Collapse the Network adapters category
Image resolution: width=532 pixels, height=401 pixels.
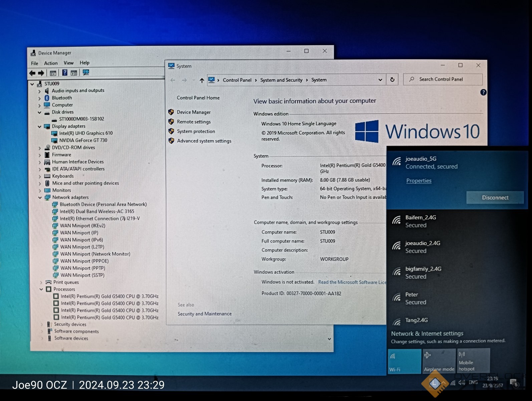(40, 197)
